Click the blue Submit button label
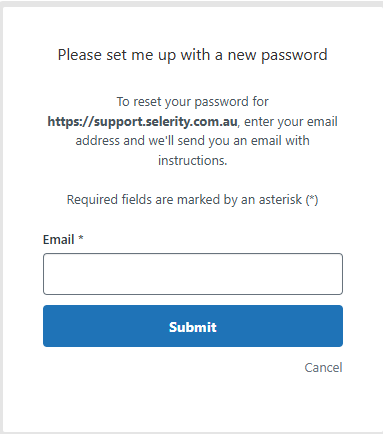383x434 pixels. 193,327
